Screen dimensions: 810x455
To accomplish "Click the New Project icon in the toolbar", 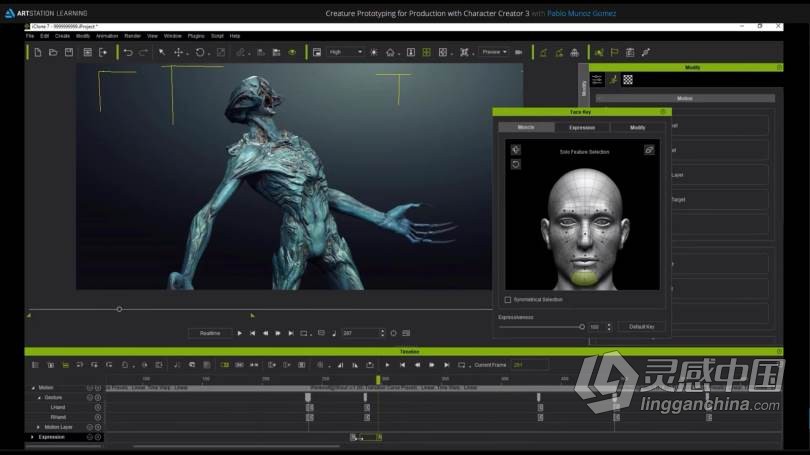I will 38,52.
